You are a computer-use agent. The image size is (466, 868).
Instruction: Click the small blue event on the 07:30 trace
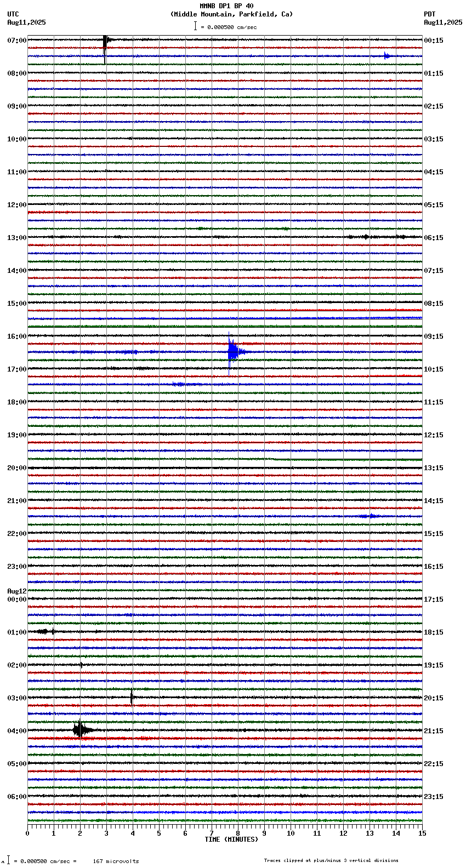point(387,56)
